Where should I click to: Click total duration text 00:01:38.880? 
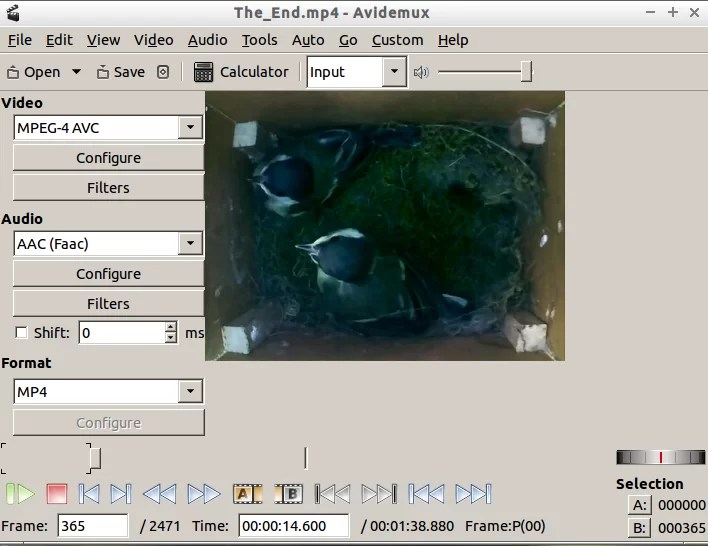[x=412, y=526]
